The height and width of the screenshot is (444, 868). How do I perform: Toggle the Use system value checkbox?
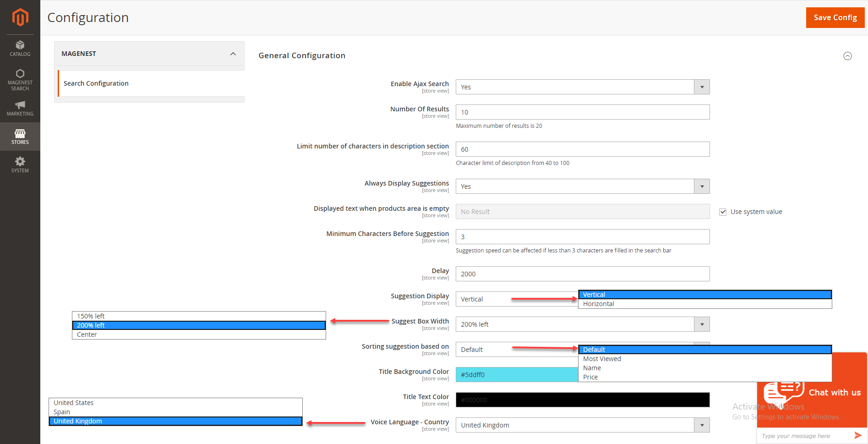click(723, 212)
